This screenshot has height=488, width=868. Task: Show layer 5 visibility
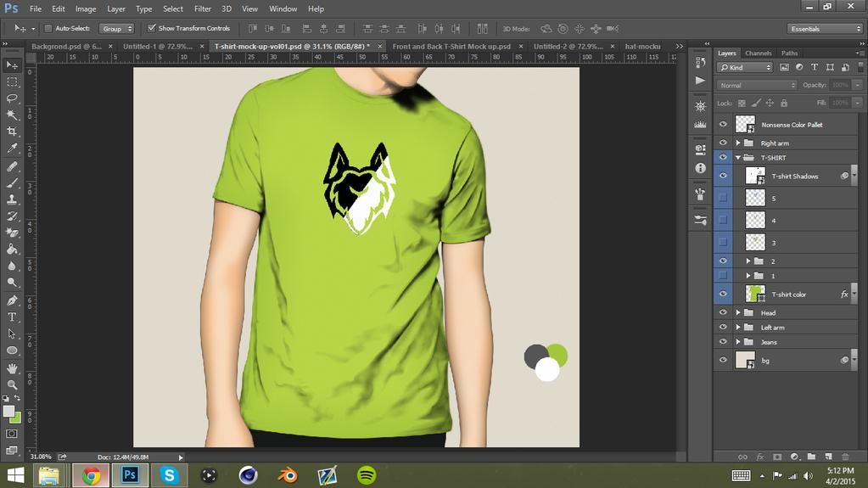coord(722,198)
